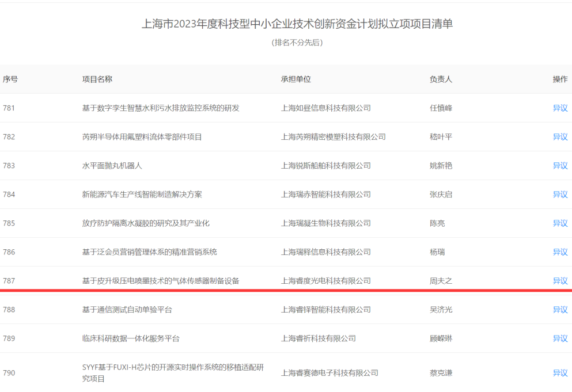Select project 基于皮升级压电喷墨技术的气体传感器制备设备
572x392 pixels.
coord(161,281)
